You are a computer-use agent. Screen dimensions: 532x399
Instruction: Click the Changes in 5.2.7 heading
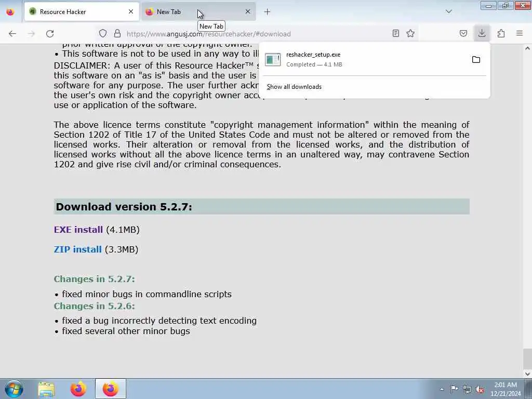coord(95,279)
